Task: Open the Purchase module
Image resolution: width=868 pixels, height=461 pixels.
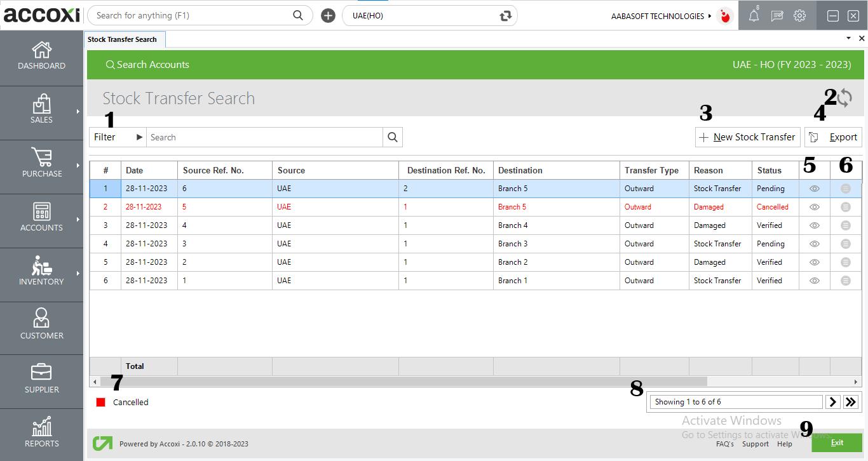Action: pos(41,165)
